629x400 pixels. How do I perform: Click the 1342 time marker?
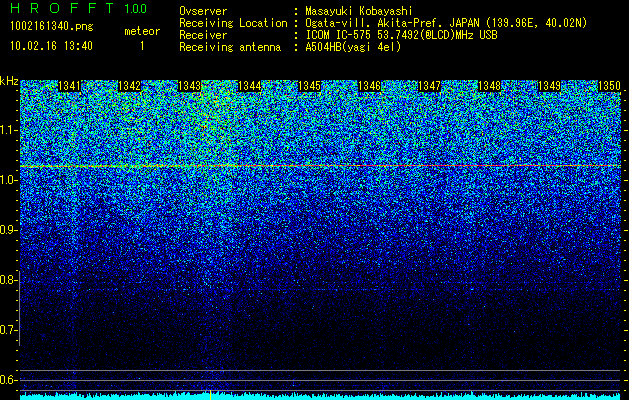pyautogui.click(x=130, y=86)
